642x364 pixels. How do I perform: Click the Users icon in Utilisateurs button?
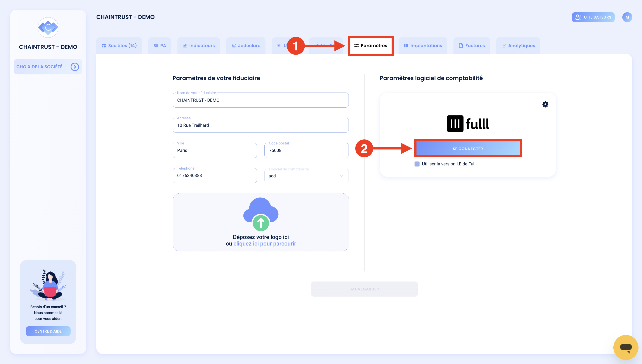(578, 17)
